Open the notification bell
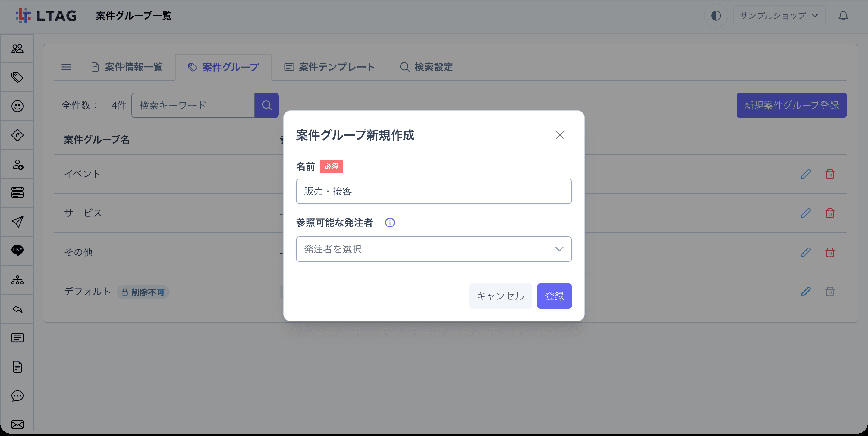Viewport: 868px width, 436px height. [843, 15]
